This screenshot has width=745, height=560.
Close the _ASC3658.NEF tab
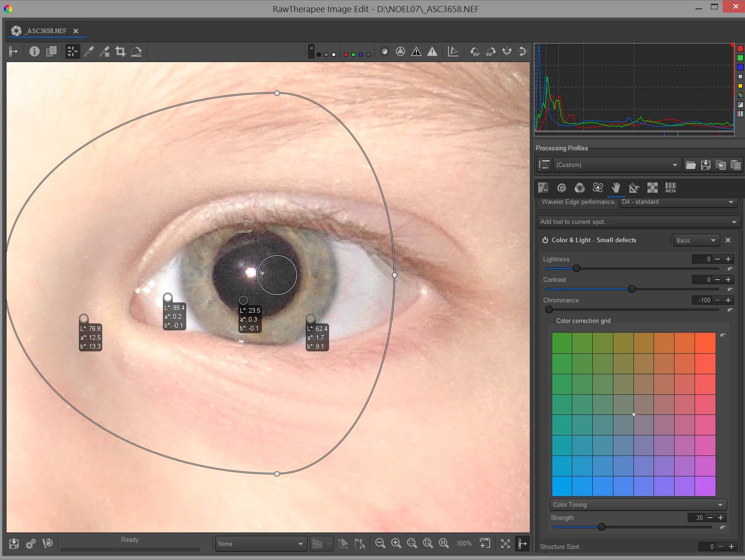coord(76,31)
